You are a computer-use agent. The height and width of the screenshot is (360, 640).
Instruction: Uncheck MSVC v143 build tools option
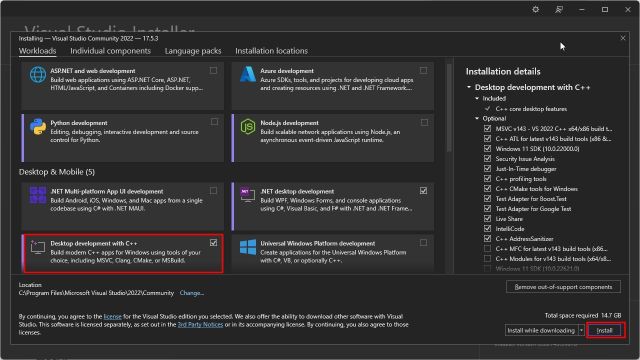tap(487, 129)
